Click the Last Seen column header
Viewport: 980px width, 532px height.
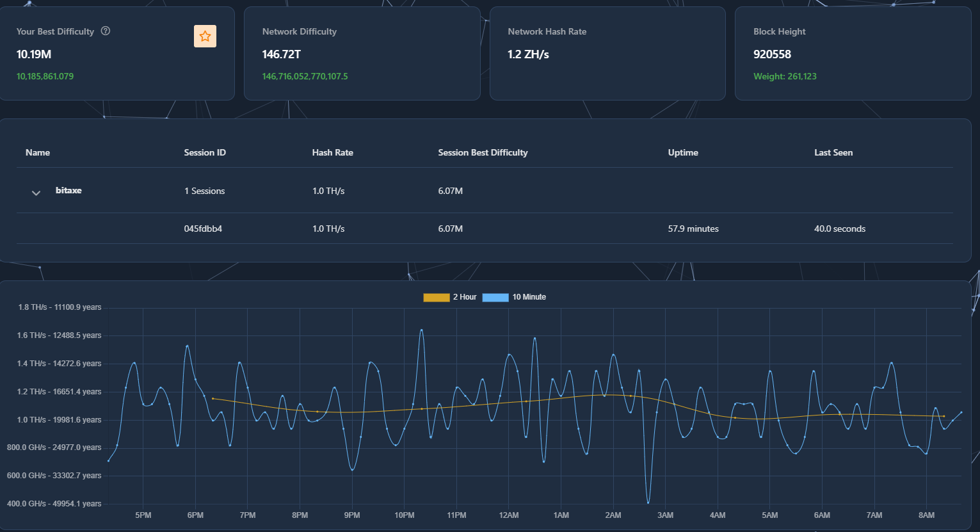833,152
